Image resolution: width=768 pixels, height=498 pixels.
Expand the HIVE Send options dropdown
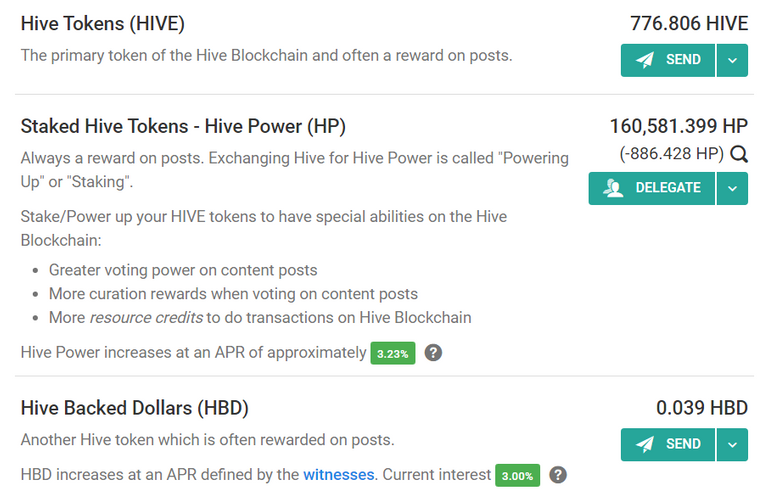(732, 60)
